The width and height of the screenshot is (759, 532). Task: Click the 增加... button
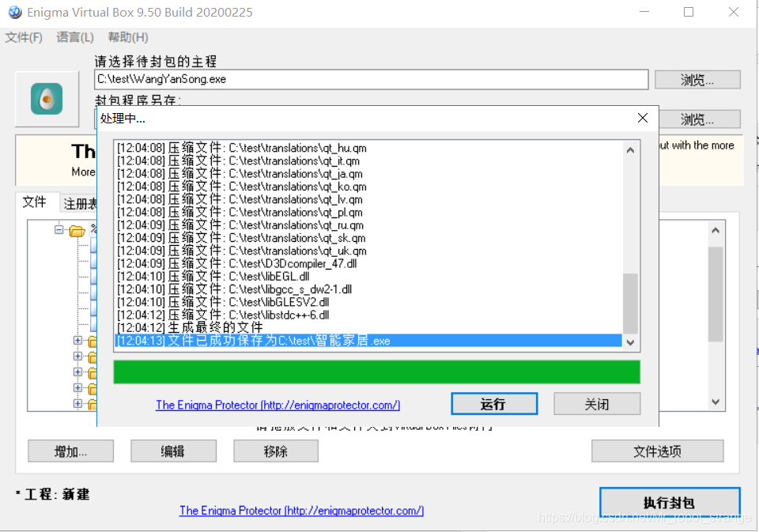tap(70, 451)
